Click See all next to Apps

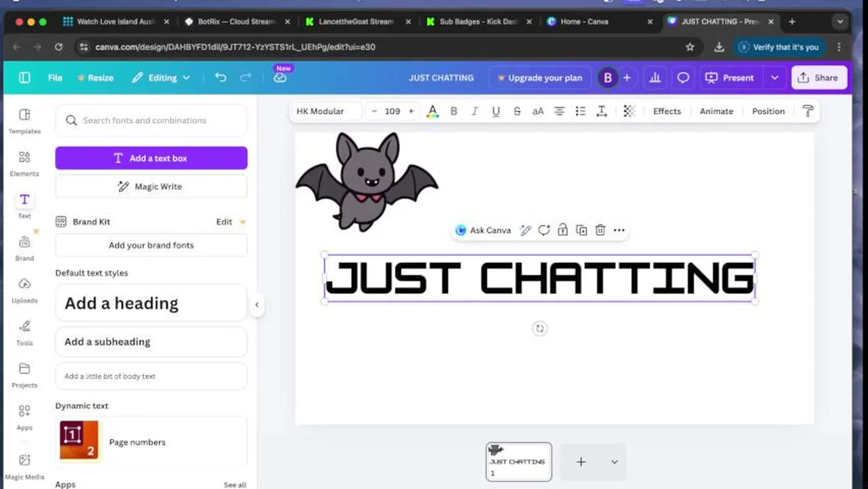point(235,484)
